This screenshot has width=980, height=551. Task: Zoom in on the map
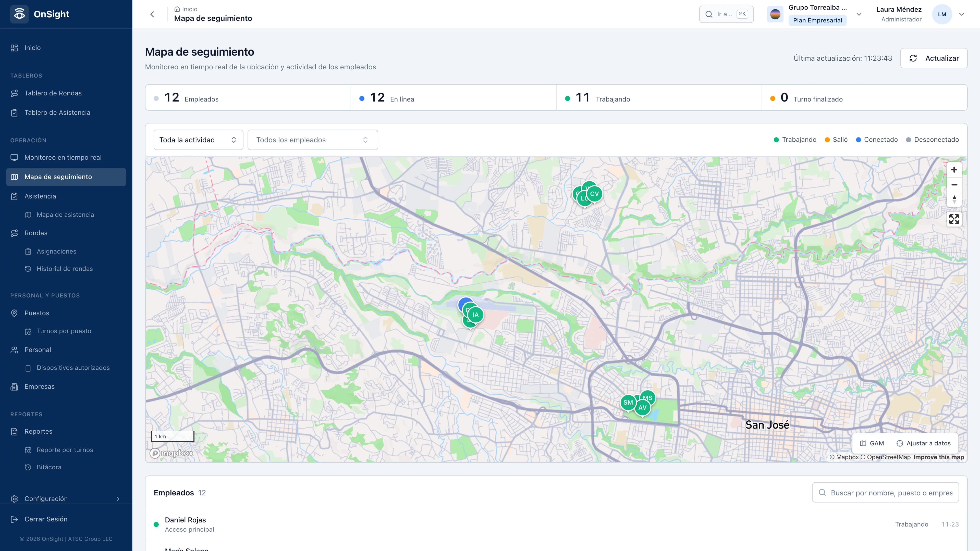point(954,170)
